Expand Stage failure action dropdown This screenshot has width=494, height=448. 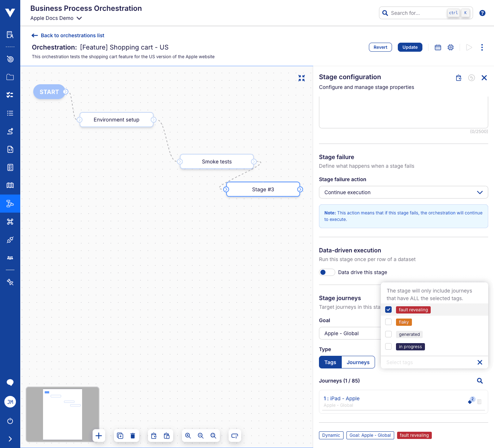point(404,192)
